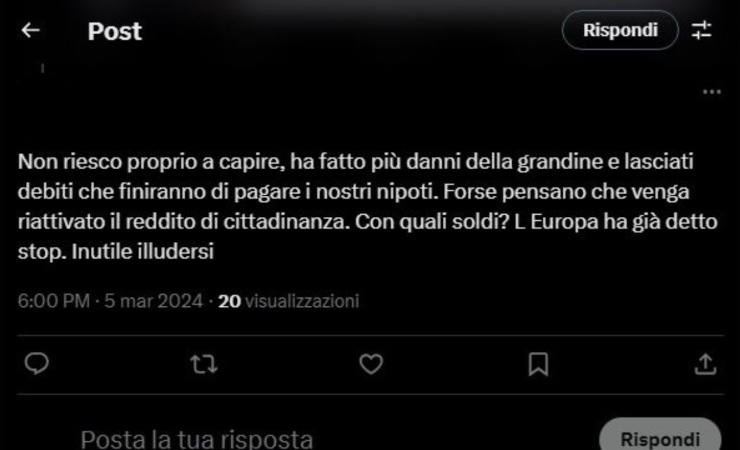Image resolution: width=740 pixels, height=450 pixels.
Task: Open reply sorting sliders icon
Action: (x=701, y=31)
